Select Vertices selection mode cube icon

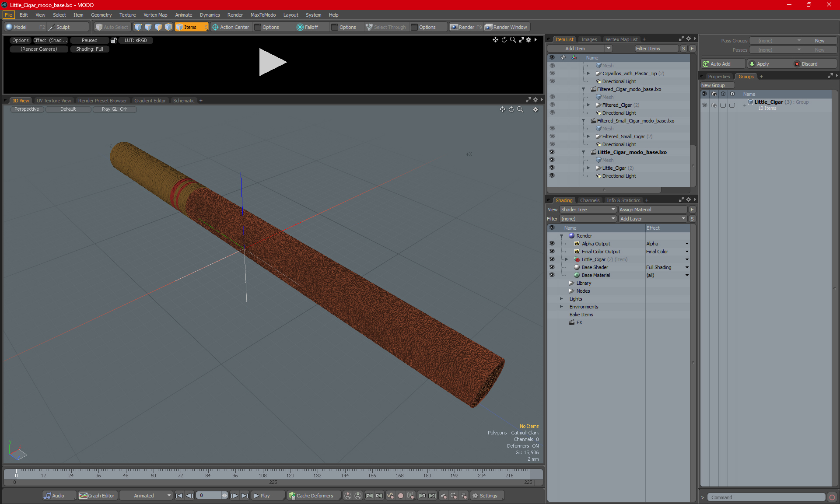pyautogui.click(x=138, y=27)
